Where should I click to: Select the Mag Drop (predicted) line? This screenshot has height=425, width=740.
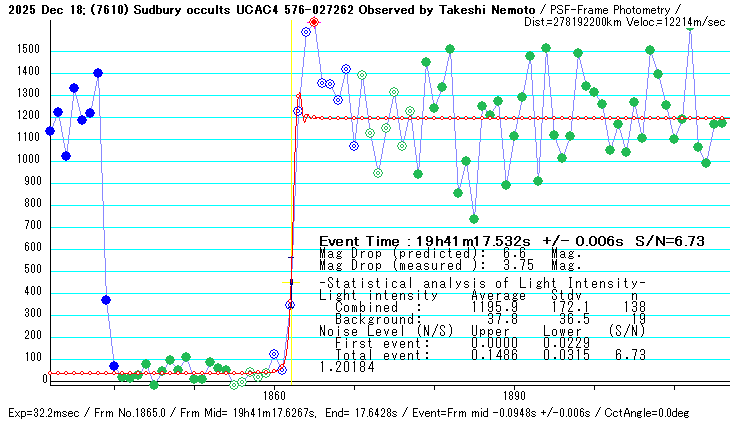(450, 254)
